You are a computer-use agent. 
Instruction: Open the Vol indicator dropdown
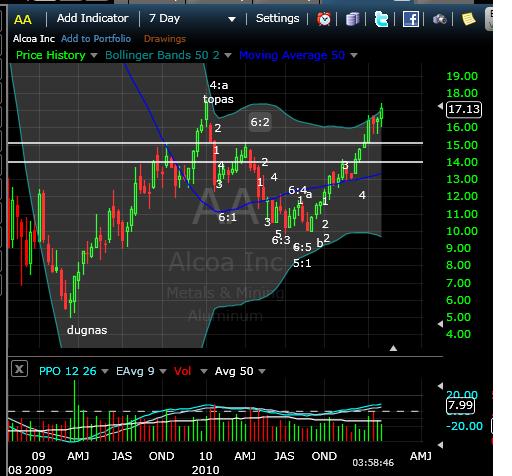coord(204,371)
